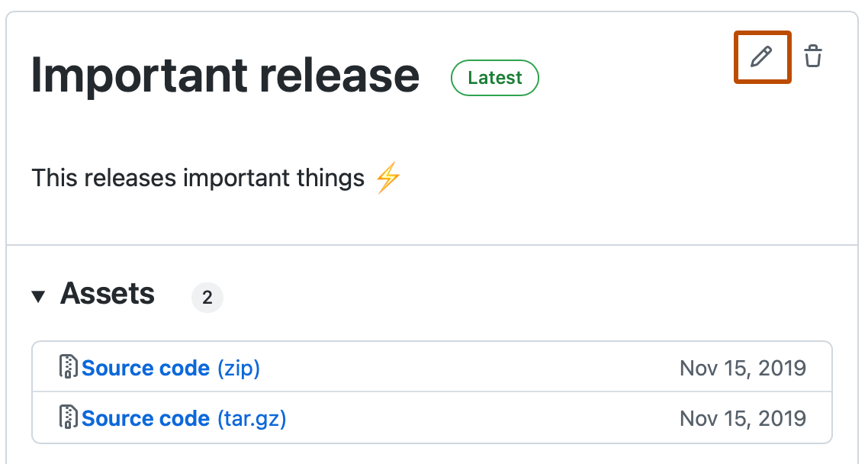Download Source code (zip)
Screen dimensions: 868x464
point(146,367)
